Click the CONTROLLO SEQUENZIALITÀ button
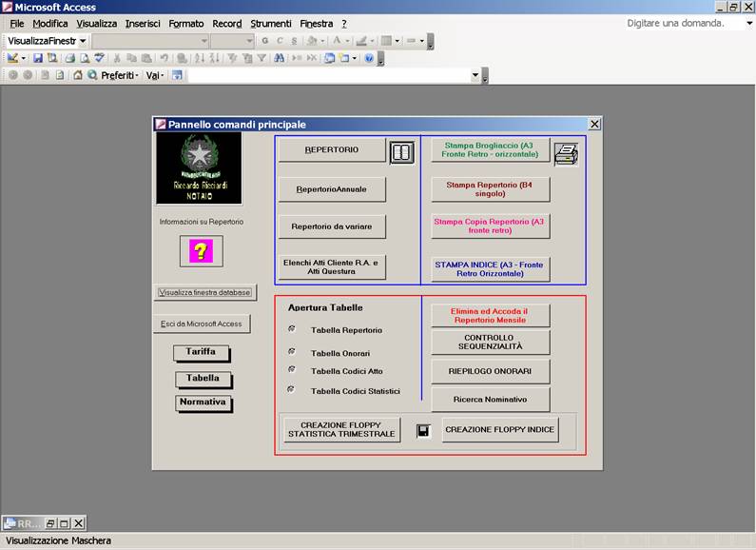The width and height of the screenshot is (756, 550). [490, 342]
